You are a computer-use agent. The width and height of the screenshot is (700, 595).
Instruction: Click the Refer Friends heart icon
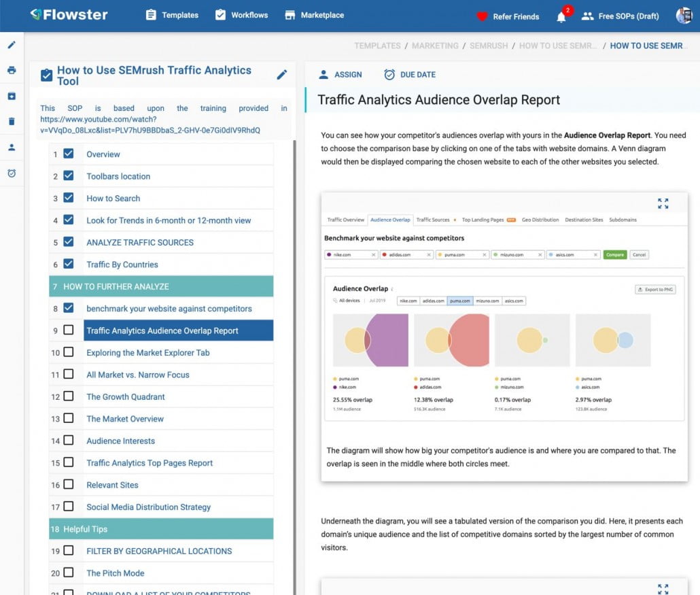click(482, 16)
